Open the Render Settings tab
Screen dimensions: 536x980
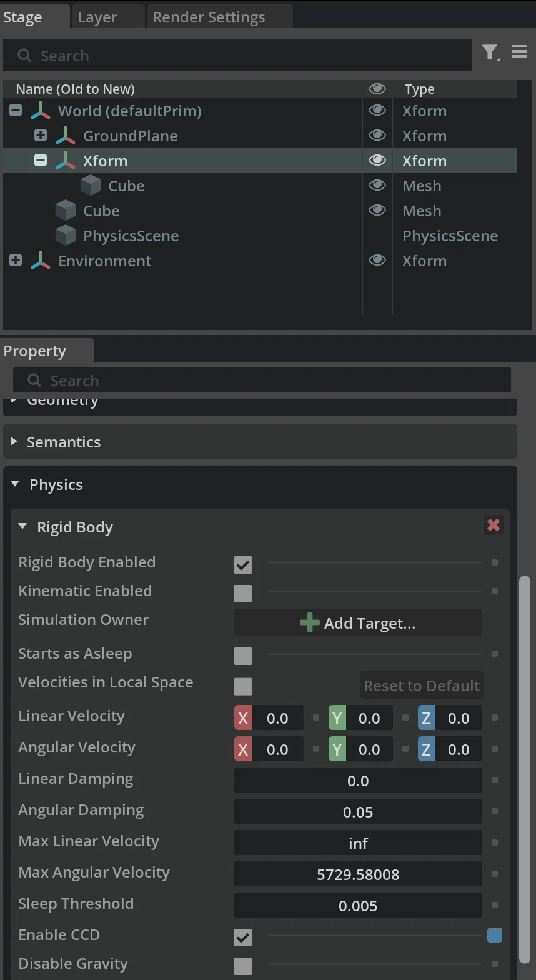[x=209, y=17]
